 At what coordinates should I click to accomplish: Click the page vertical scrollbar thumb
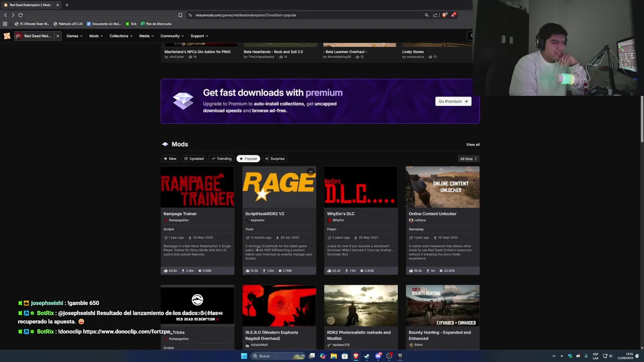(x=641, y=118)
